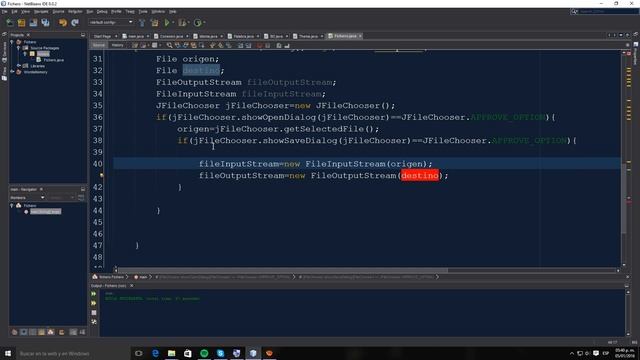Toggle the last Navigator filter icon
The image size is (640, 360).
click(x=82, y=332)
